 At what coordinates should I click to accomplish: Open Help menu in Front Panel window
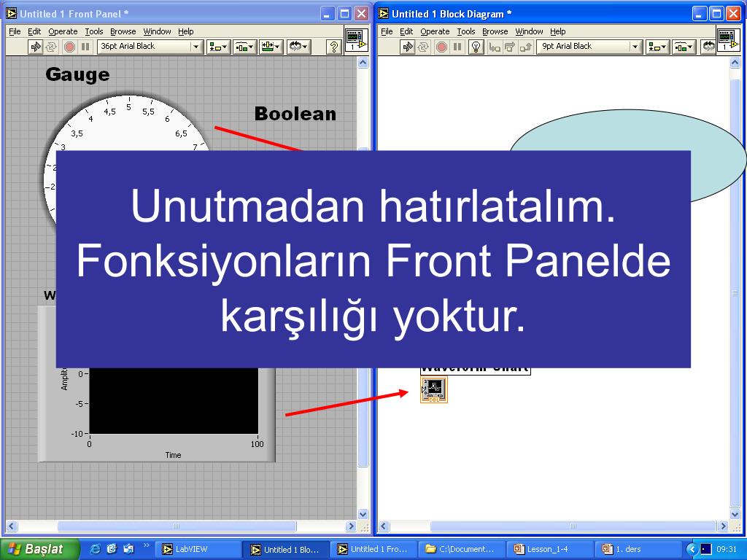(186, 31)
